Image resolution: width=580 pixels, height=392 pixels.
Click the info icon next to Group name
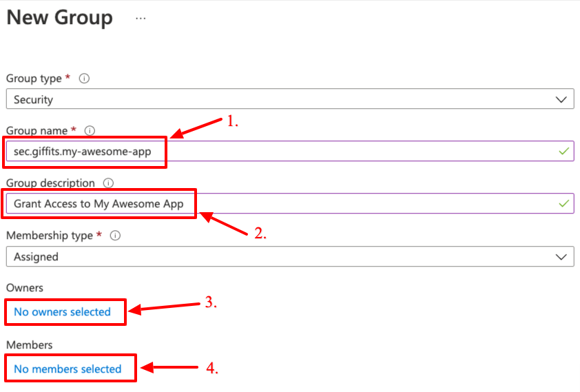(x=90, y=131)
